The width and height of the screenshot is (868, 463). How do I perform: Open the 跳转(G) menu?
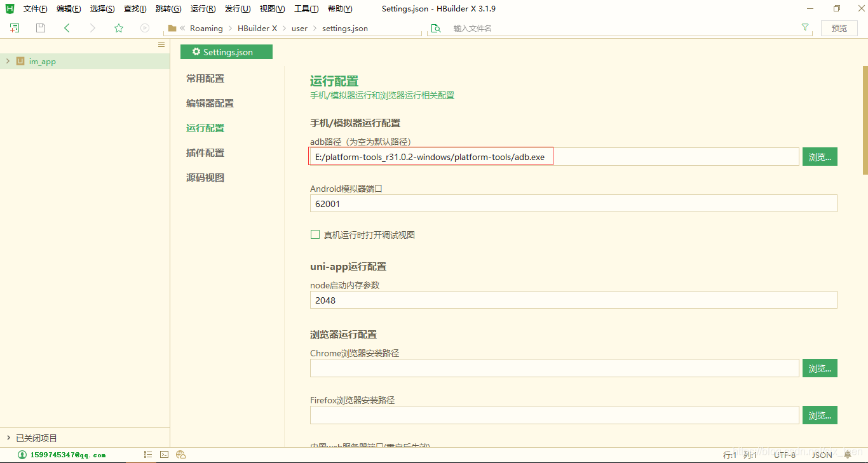coord(168,9)
